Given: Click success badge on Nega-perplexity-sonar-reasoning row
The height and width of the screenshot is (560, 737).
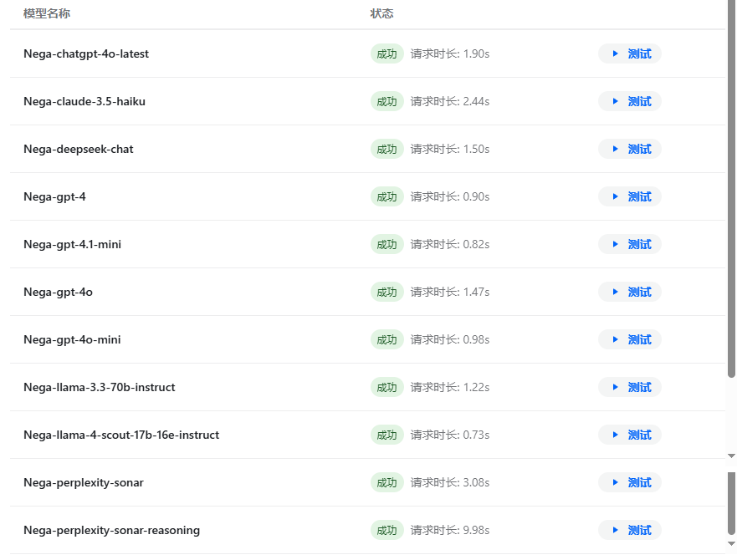Looking at the screenshot, I should click(386, 531).
